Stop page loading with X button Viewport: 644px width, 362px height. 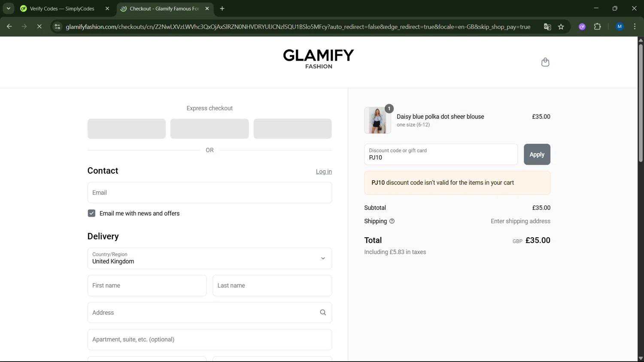pos(39,27)
